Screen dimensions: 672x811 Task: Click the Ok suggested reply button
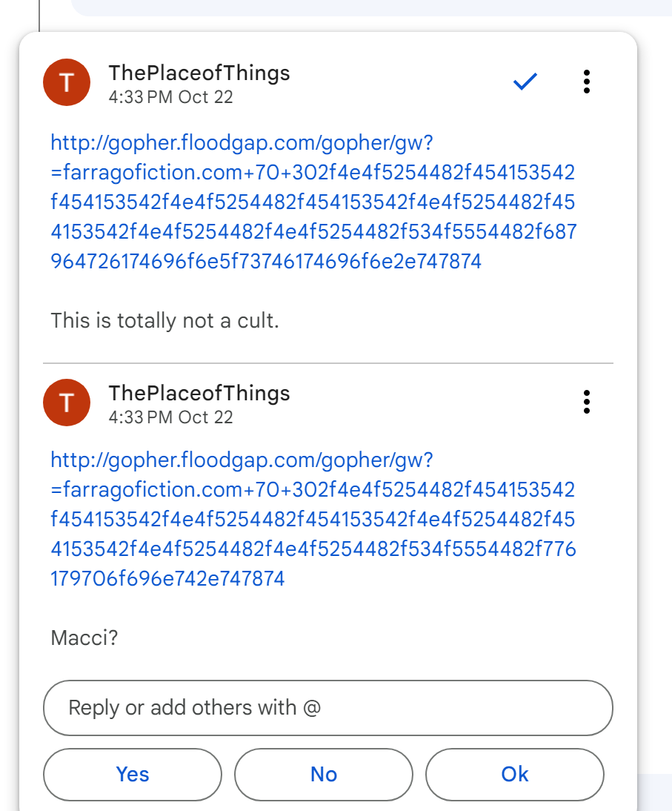[x=515, y=775]
